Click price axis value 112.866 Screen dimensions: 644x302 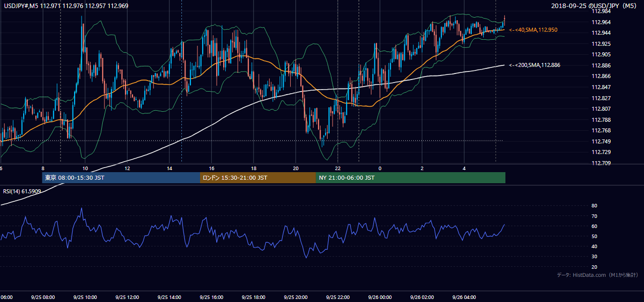click(x=601, y=77)
